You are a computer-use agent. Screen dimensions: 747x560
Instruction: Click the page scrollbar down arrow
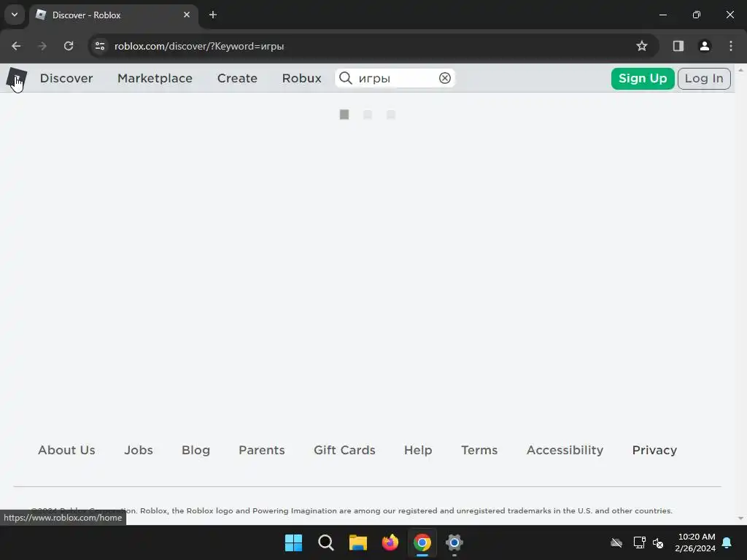tap(740, 518)
